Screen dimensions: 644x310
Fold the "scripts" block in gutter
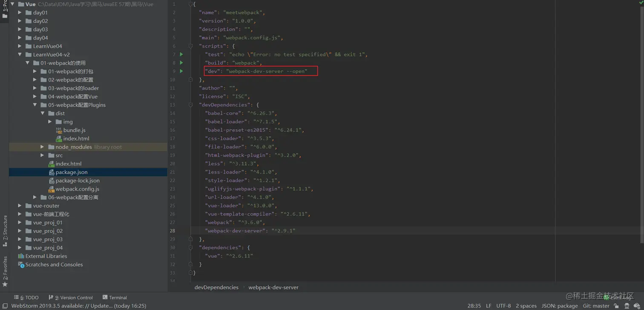(191, 46)
